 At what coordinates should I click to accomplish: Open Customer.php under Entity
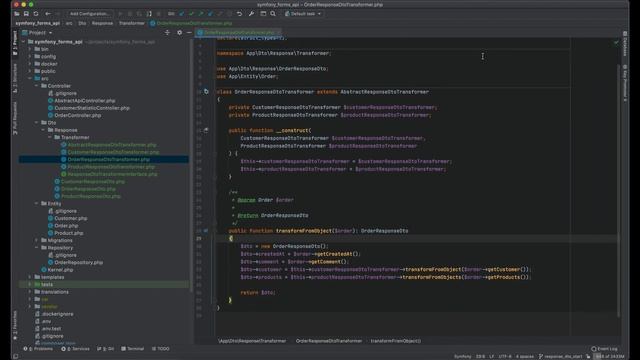pos(71,218)
